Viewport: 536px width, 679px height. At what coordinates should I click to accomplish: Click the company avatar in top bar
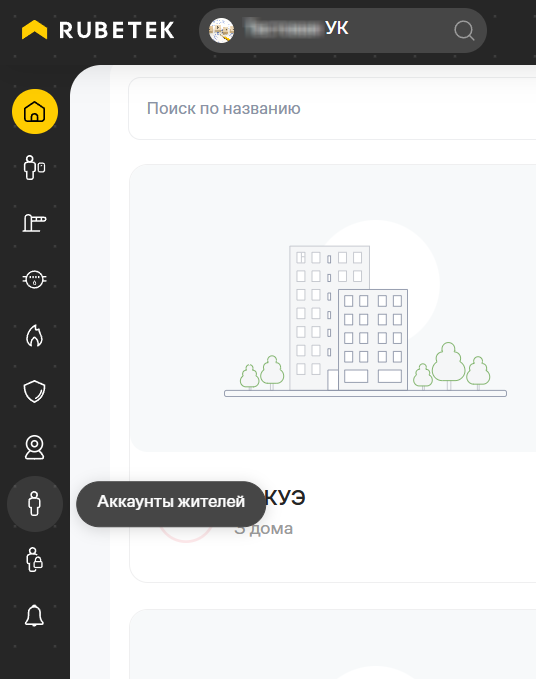click(222, 30)
